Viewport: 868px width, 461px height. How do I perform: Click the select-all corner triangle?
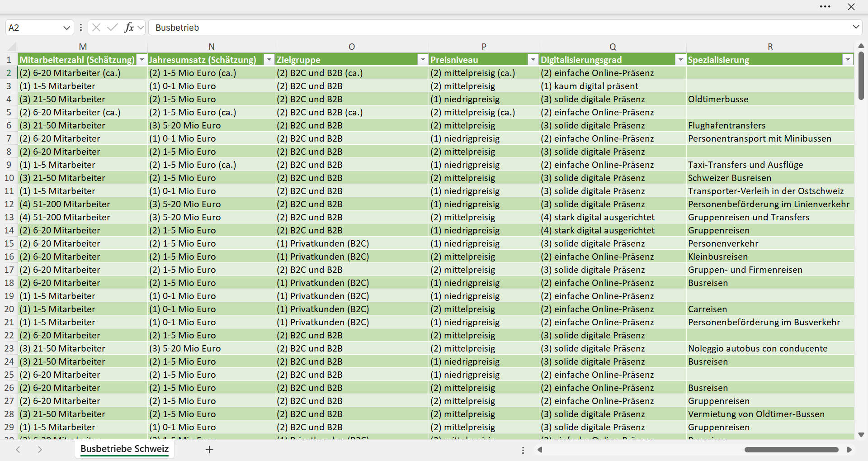pyautogui.click(x=12, y=47)
